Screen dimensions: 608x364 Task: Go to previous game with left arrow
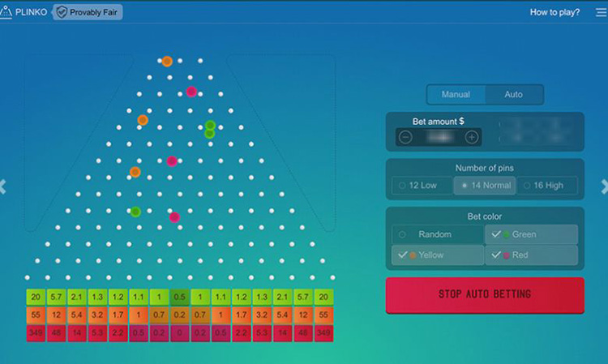pyautogui.click(x=3, y=186)
